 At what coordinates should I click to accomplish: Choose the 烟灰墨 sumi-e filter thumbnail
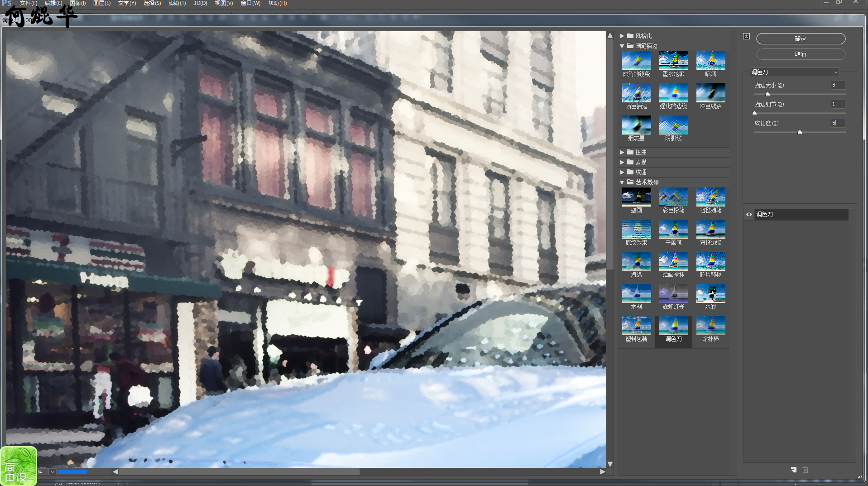coord(636,125)
